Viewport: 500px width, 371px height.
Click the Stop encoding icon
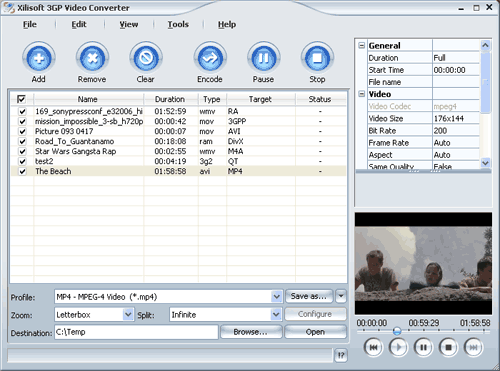(x=317, y=58)
